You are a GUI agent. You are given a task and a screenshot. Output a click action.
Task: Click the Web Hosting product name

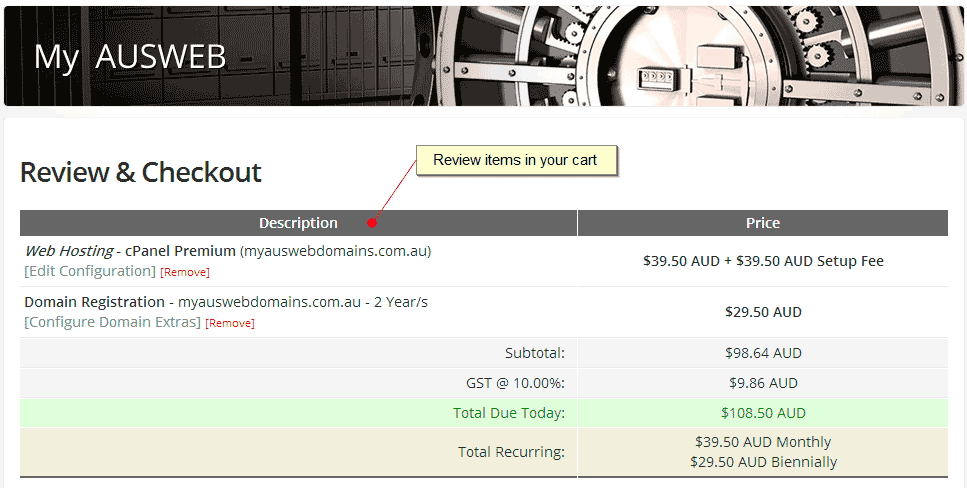(68, 251)
